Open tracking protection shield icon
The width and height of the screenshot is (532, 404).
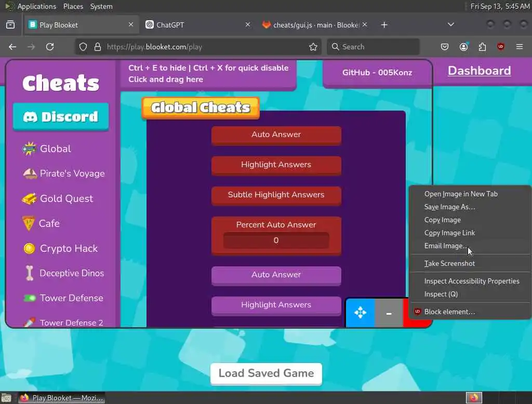click(x=83, y=47)
